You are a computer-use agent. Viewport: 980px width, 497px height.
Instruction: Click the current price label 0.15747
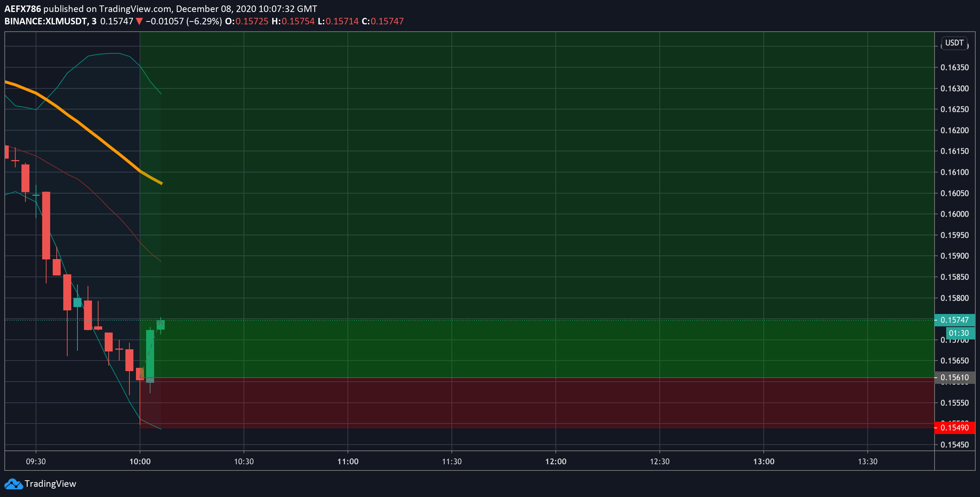tap(955, 320)
